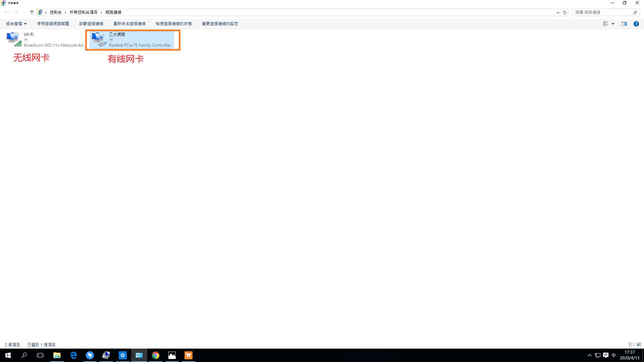Expand the address bar history dropdown

(558, 12)
